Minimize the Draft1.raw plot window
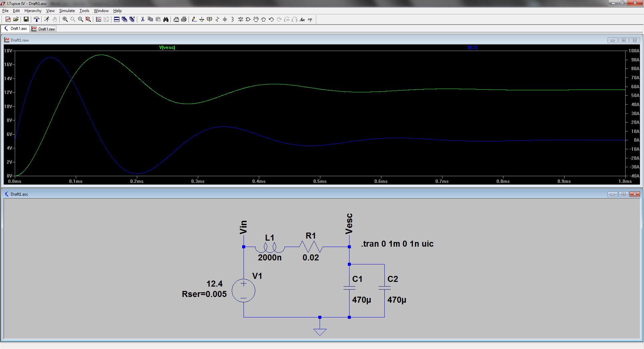 click(612, 40)
